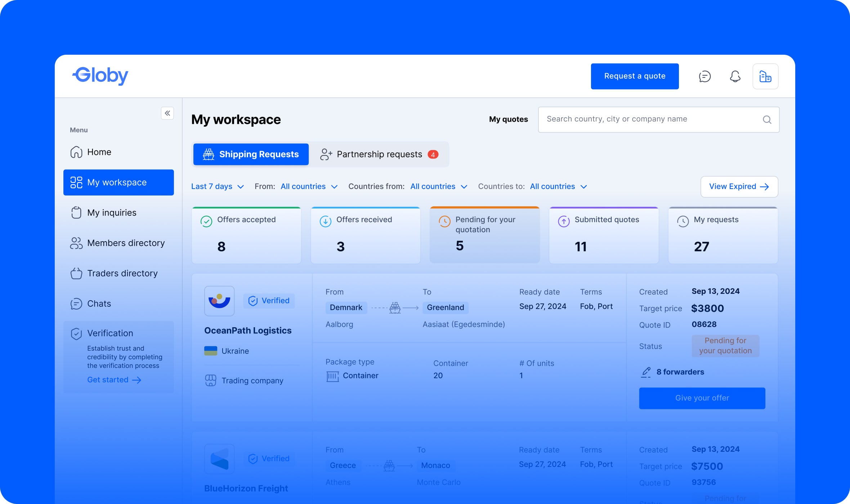850x504 pixels.
Task: Click the Ukraine flag icon
Action: pyautogui.click(x=211, y=351)
